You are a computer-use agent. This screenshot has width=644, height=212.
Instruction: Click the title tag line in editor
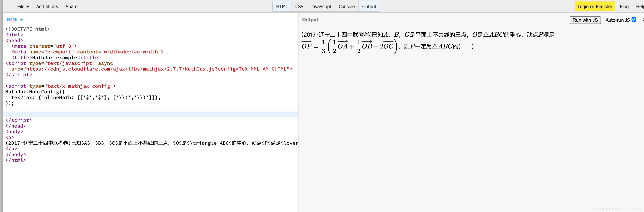[x=56, y=58]
